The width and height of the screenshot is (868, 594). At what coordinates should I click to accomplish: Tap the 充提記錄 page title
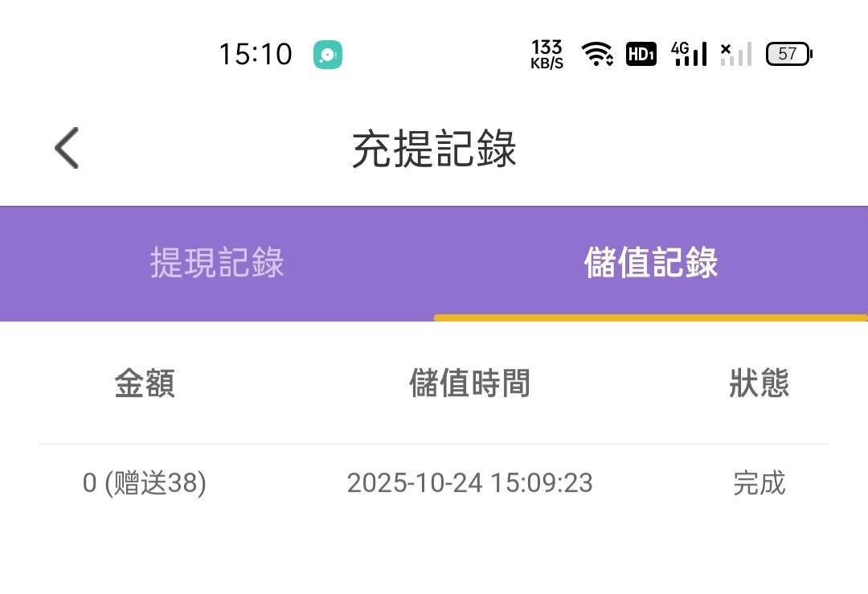434,149
